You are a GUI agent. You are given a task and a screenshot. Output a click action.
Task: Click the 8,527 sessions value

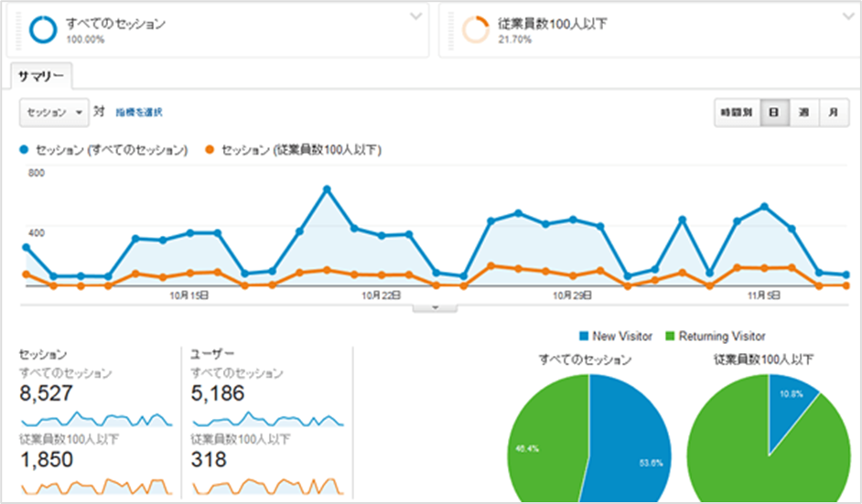pyautogui.click(x=46, y=393)
